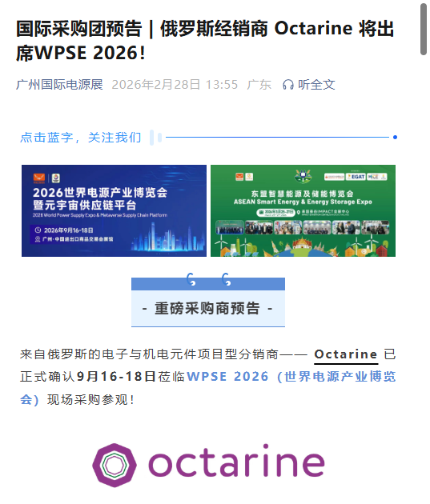Image resolution: width=430 pixels, height=504 pixels.
Task: Click the headphone listen icon
Action: click(287, 85)
